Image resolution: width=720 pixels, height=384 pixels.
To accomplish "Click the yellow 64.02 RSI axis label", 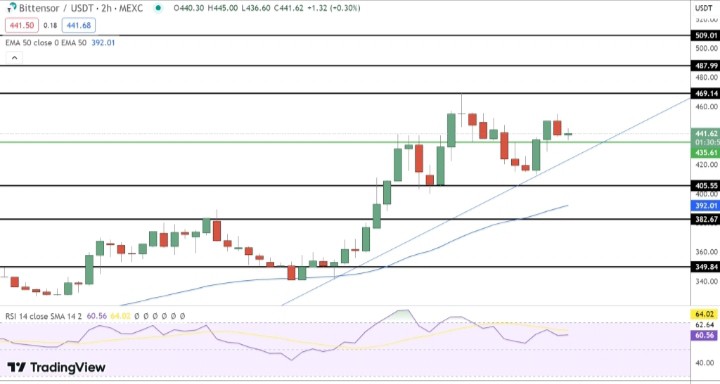I will [x=705, y=315].
